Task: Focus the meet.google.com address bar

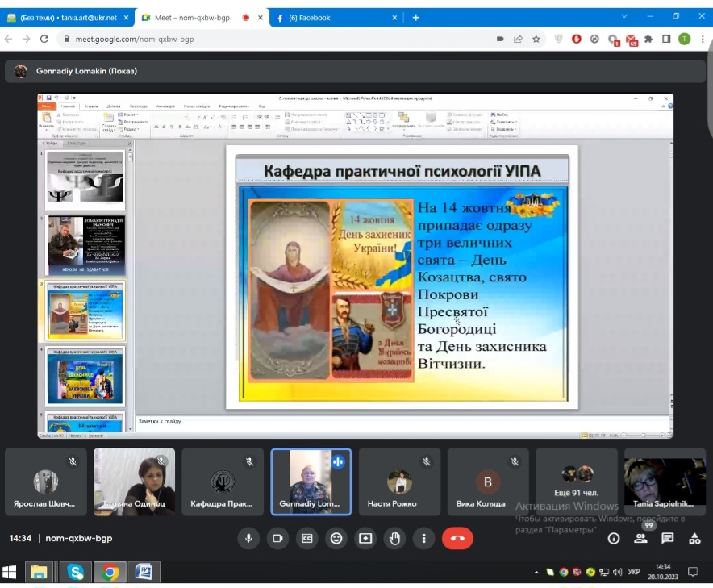Action: pos(277,39)
